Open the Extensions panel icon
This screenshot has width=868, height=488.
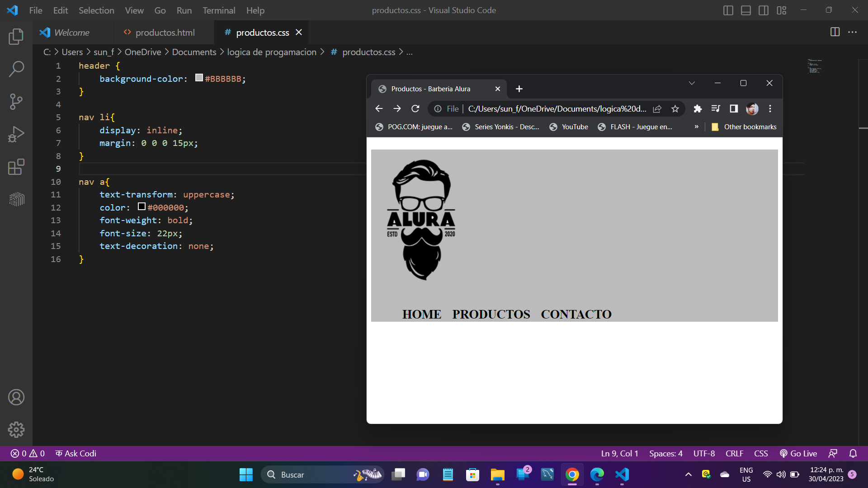(16, 167)
